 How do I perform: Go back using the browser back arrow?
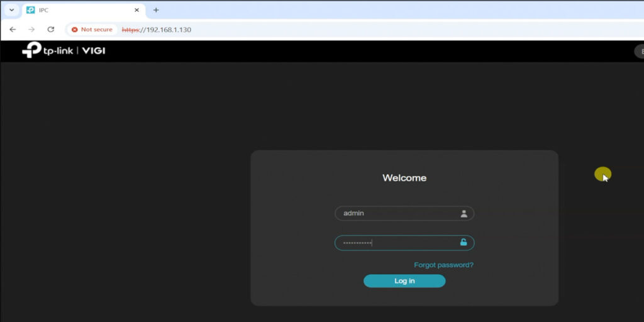click(x=13, y=30)
